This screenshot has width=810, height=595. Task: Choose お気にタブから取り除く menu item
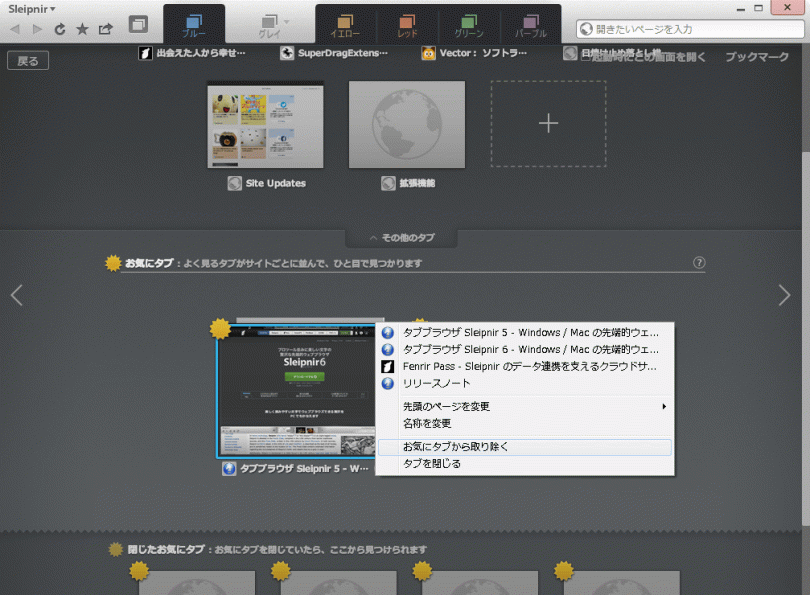pos(525,447)
